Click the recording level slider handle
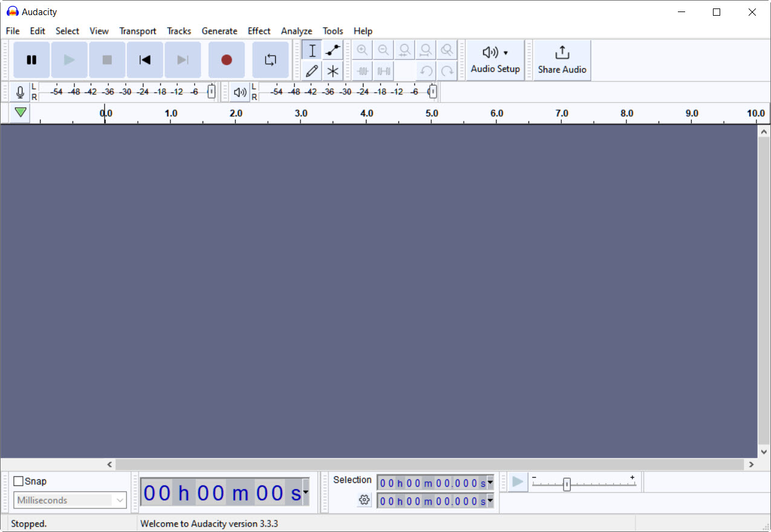The height and width of the screenshot is (532, 771). 211,92
